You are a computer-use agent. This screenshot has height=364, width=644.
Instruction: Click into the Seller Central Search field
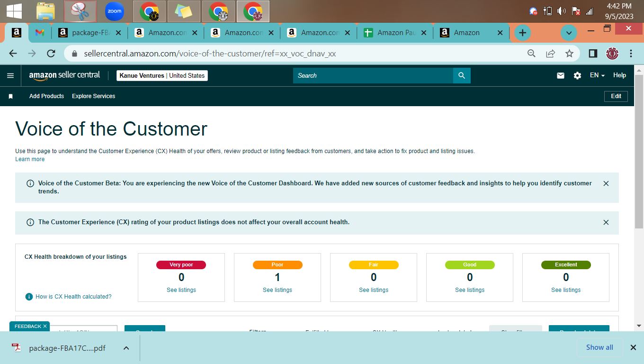[x=373, y=75]
